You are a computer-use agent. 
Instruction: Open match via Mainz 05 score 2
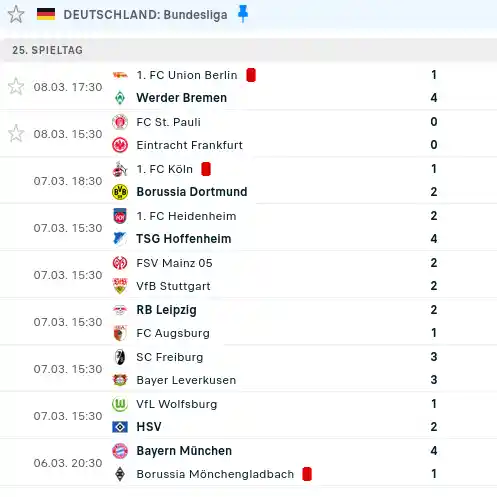pos(434,263)
